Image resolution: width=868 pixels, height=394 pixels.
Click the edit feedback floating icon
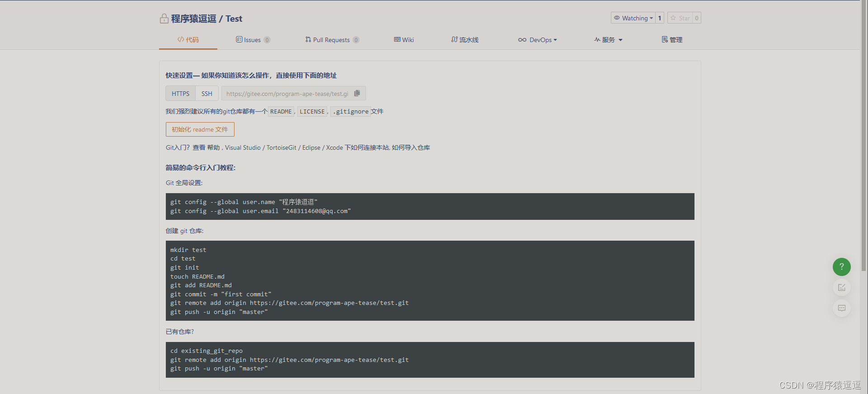[x=841, y=288]
